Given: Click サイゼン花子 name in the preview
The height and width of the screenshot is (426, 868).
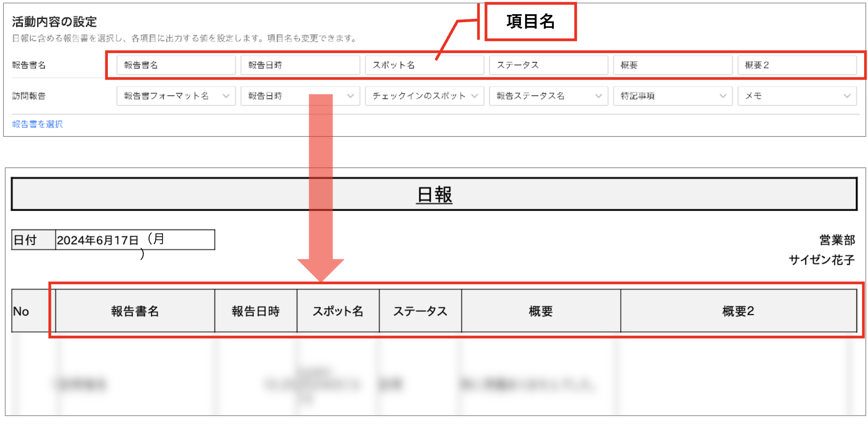Looking at the screenshot, I should pos(821,260).
